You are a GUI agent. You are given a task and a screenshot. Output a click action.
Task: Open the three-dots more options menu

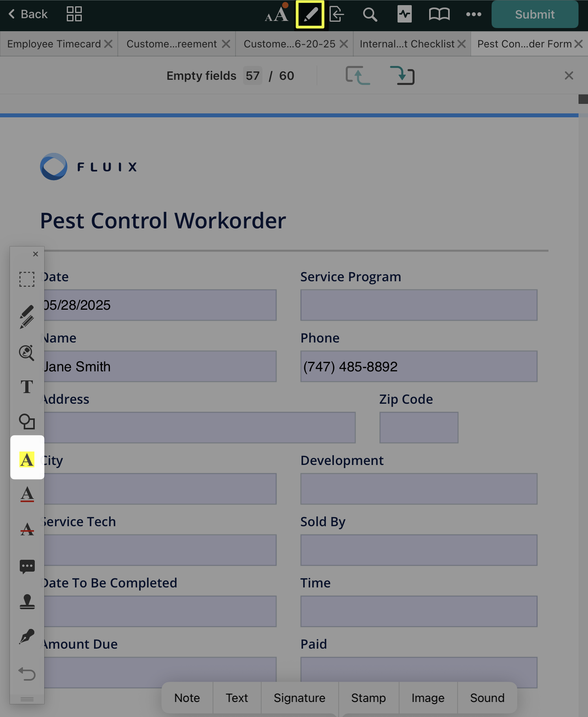pyautogui.click(x=473, y=15)
